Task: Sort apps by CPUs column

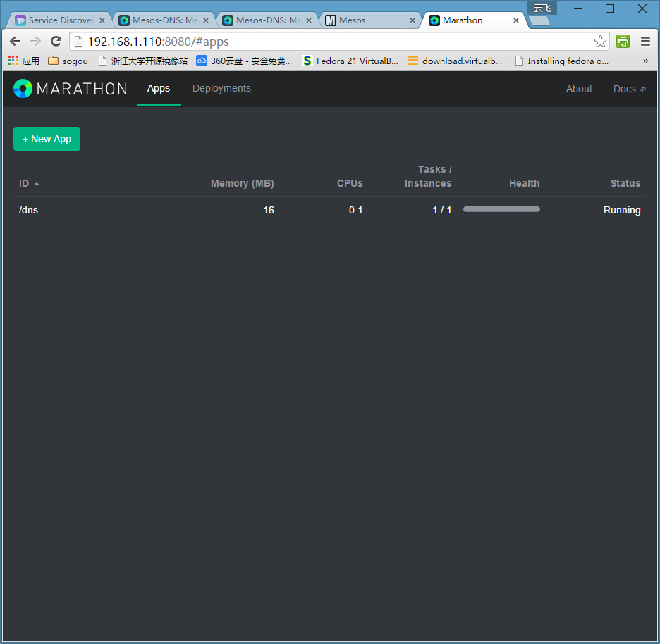Action: [350, 183]
